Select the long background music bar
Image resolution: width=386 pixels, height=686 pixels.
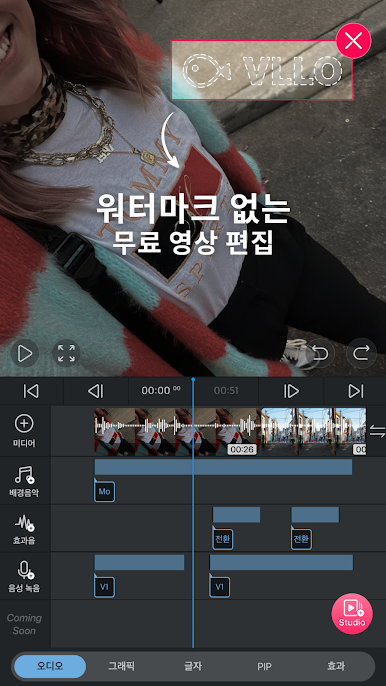pyautogui.click(x=223, y=467)
